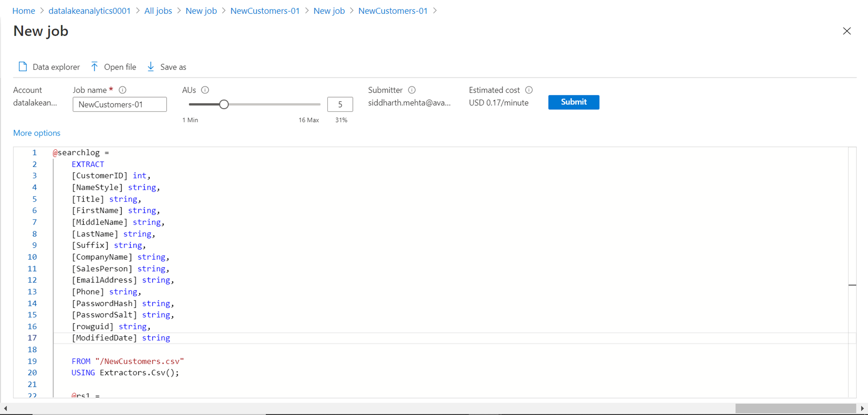
Task: Place cursor on [CompanyName] string line
Action: point(121,257)
